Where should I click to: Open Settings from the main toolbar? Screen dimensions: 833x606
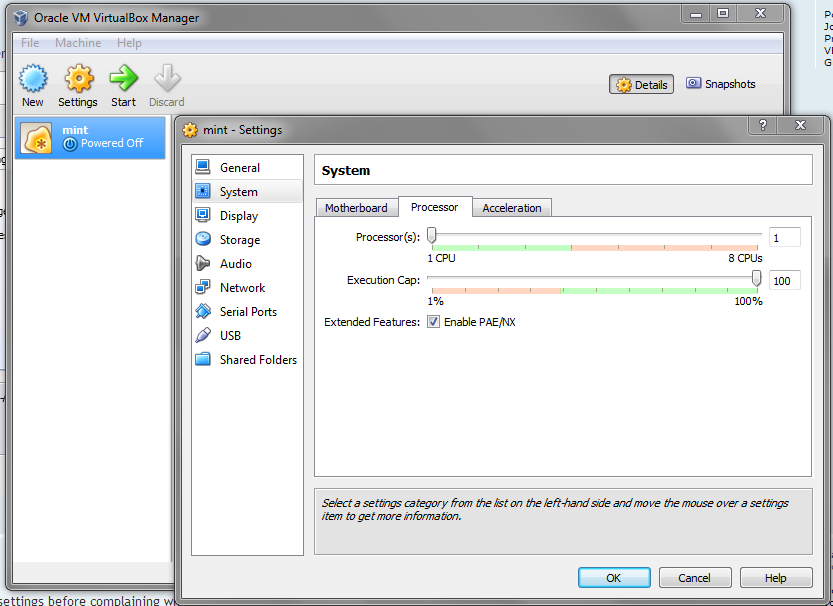(x=78, y=80)
